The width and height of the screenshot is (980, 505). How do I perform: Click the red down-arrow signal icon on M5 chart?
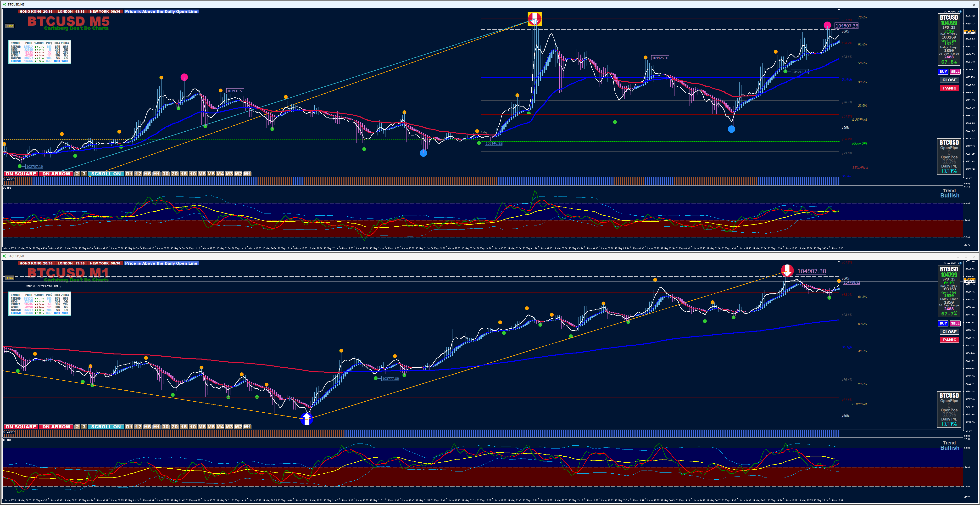[x=535, y=19]
